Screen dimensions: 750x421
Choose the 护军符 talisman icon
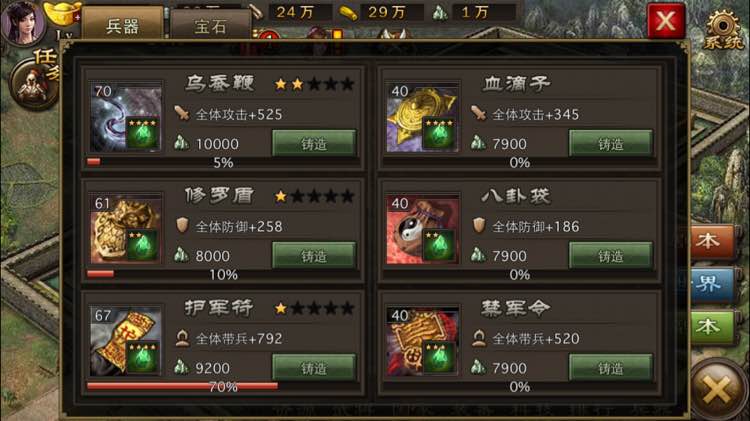(126, 342)
